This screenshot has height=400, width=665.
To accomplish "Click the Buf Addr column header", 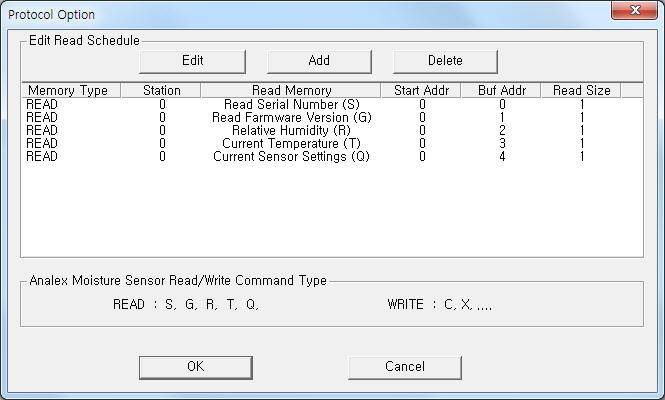I will [501, 90].
